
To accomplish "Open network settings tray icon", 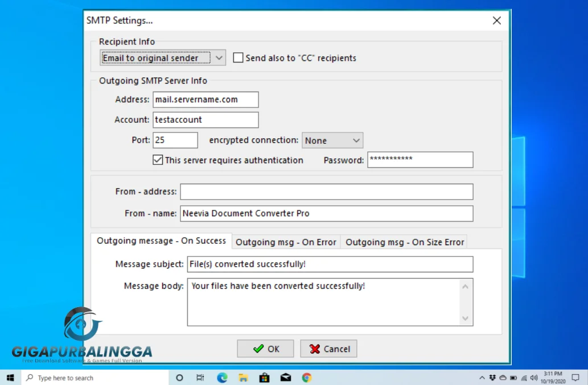I will click(524, 378).
